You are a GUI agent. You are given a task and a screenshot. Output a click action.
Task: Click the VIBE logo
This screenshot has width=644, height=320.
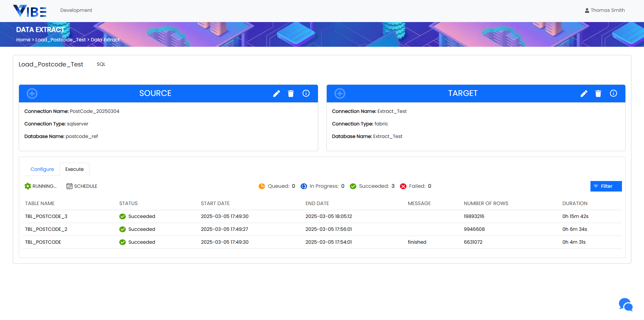(x=30, y=11)
